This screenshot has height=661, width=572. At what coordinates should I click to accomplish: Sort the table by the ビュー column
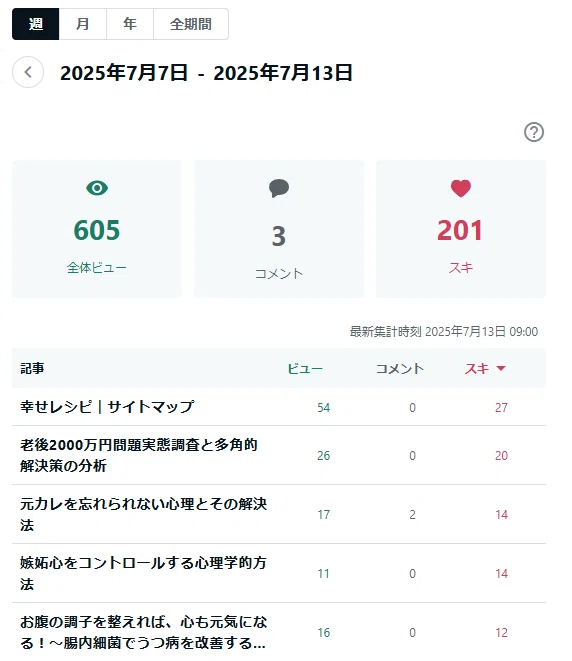[x=305, y=369]
